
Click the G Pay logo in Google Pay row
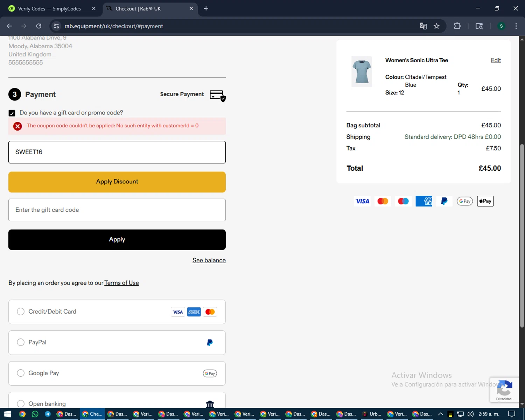click(x=210, y=373)
